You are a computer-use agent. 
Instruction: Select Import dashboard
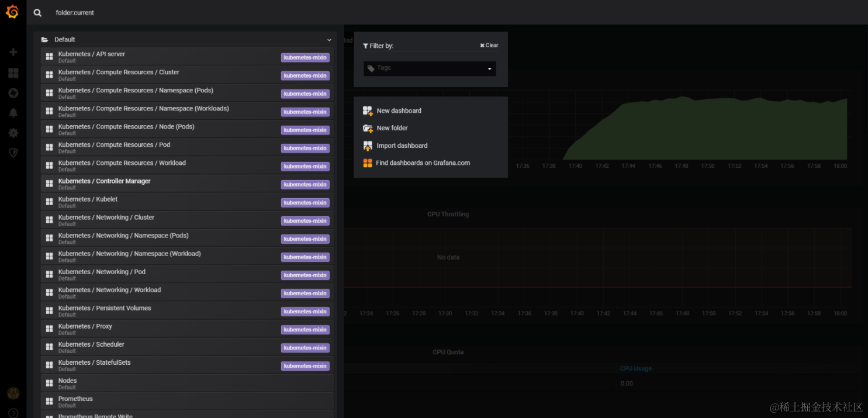click(x=402, y=146)
